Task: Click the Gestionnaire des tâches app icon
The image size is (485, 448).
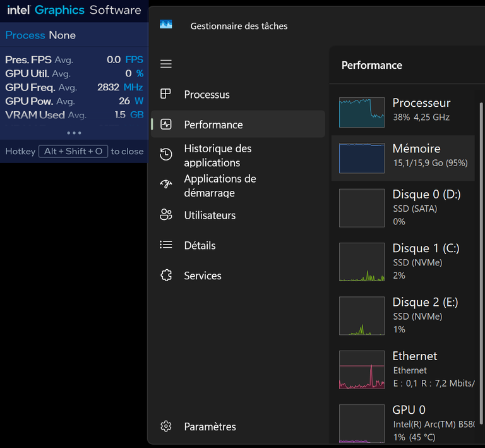Action: point(166,25)
